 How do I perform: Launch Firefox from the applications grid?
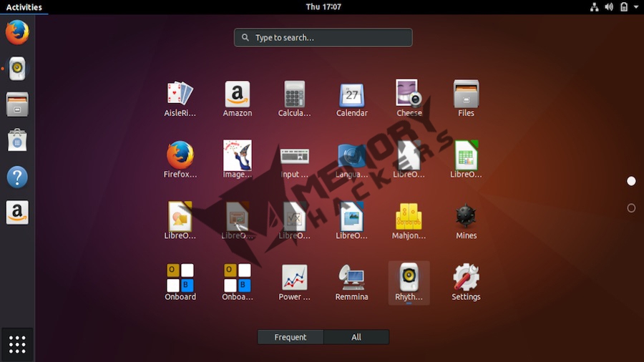(x=180, y=160)
